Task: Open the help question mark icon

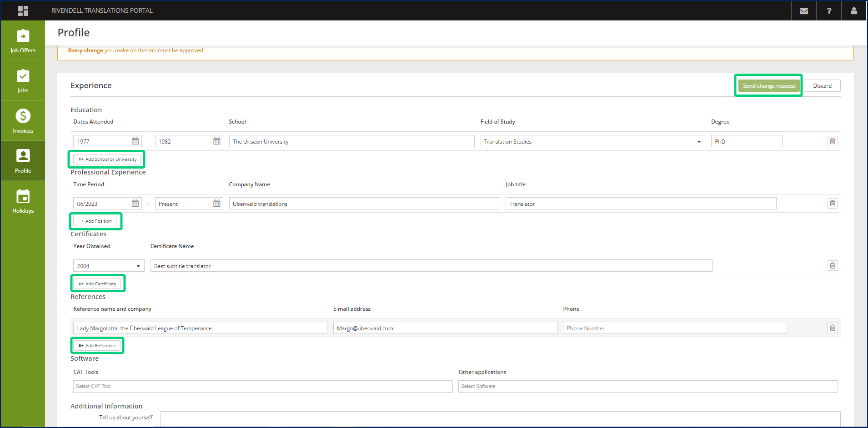Action: coord(829,10)
